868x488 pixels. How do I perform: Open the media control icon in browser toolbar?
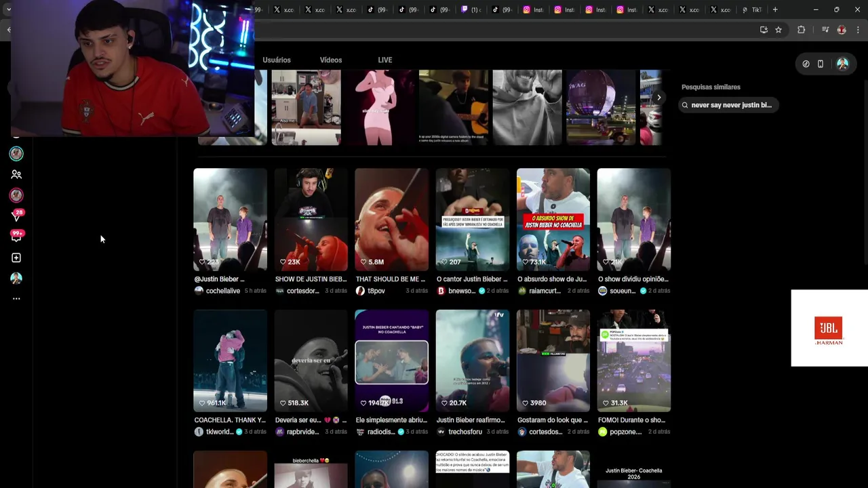coord(825,30)
